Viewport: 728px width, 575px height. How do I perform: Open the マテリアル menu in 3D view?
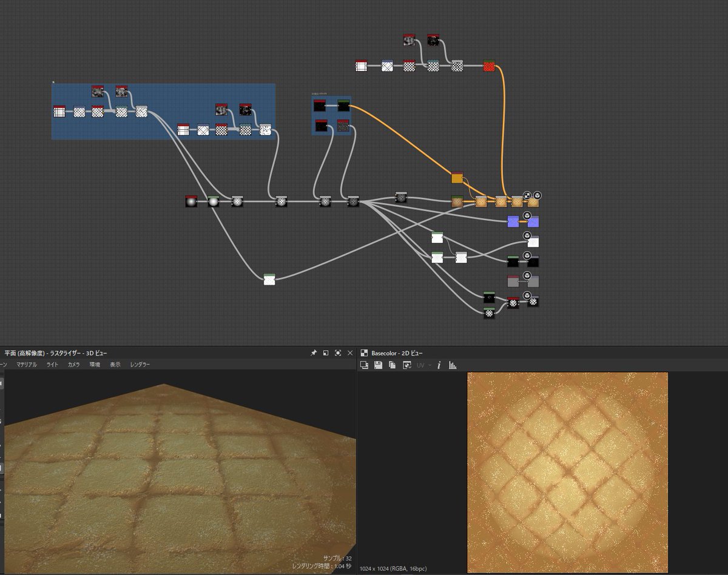coord(27,365)
